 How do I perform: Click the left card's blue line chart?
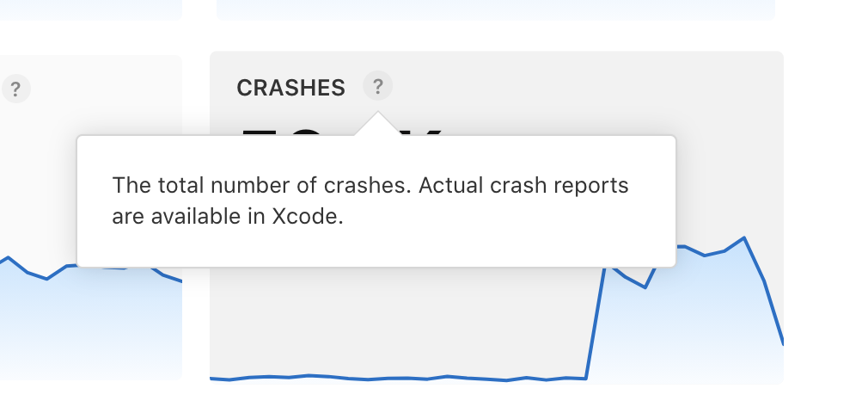[47, 278]
